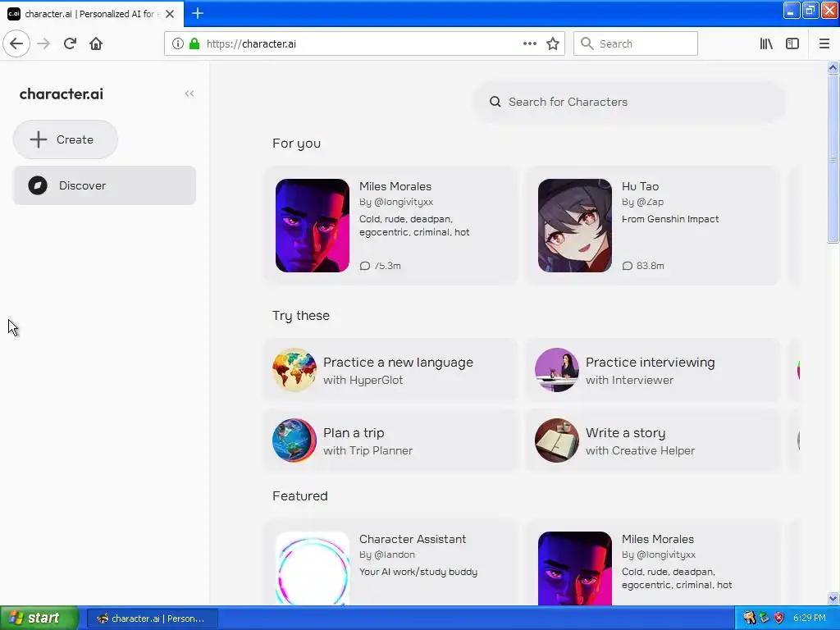Open Hu Tao character avatar
The image size is (840, 630).
tap(575, 226)
